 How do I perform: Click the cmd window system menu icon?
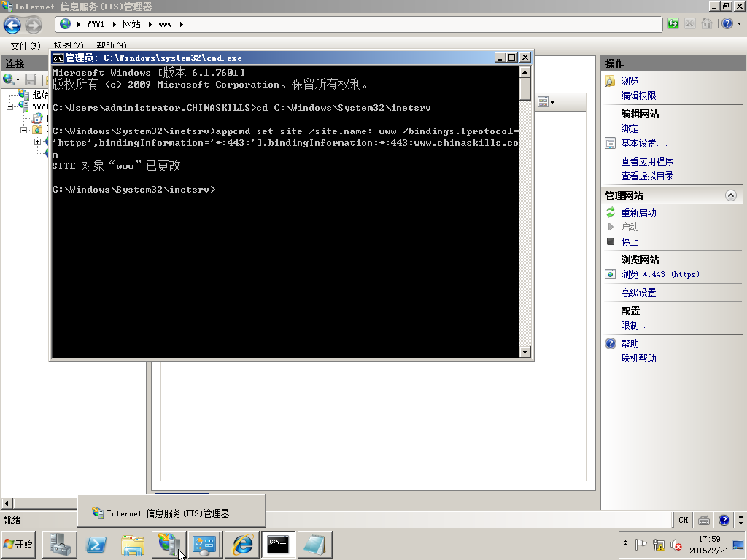[58, 58]
